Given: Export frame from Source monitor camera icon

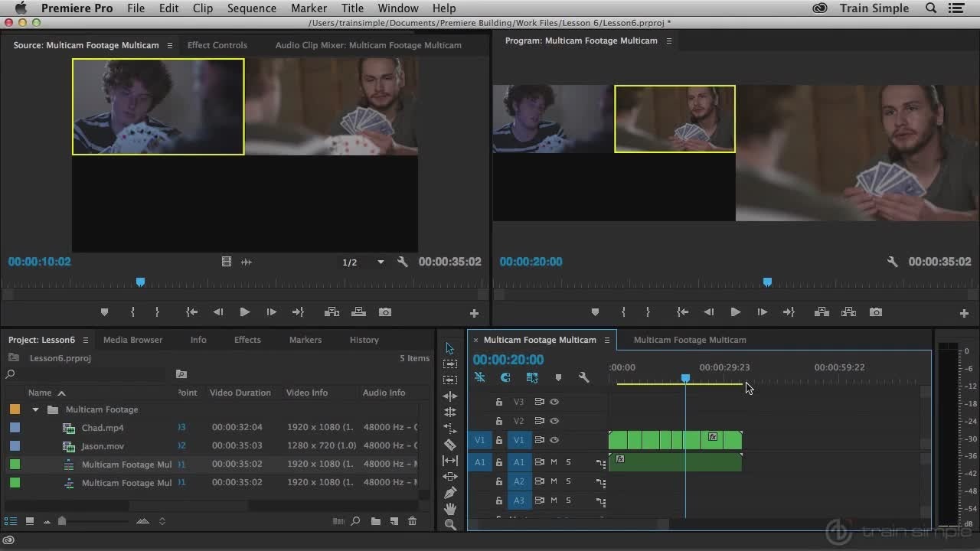Looking at the screenshot, I should click(385, 312).
